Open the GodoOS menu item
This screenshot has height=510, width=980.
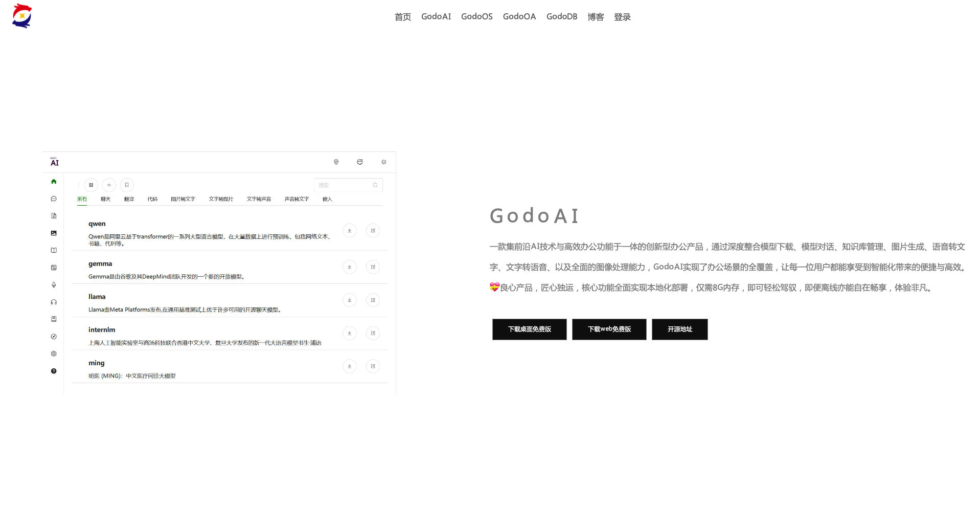tap(476, 16)
